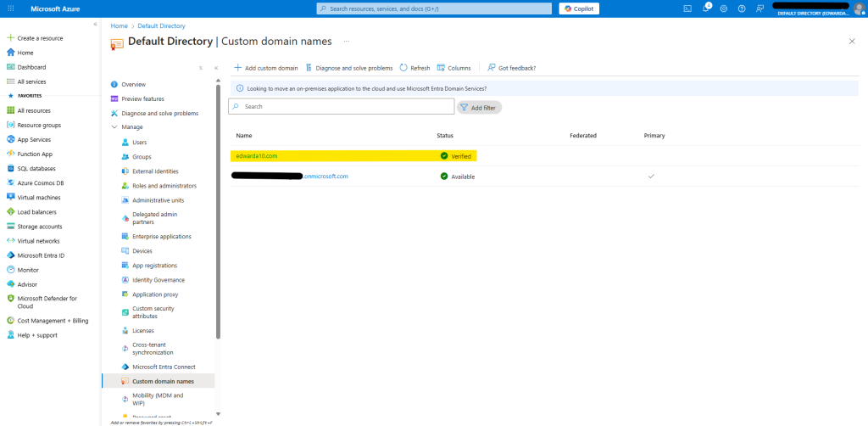Close the Custom domain names blade
The height and width of the screenshot is (426, 868).
click(x=852, y=41)
